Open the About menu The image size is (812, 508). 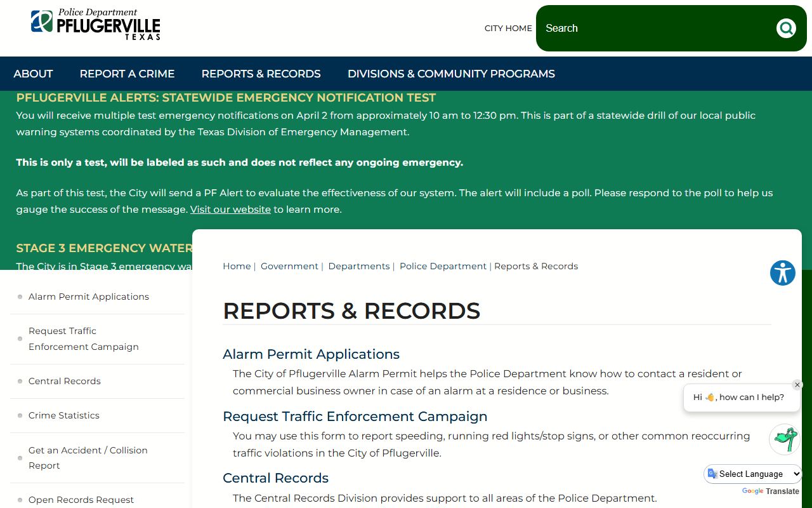pos(33,74)
